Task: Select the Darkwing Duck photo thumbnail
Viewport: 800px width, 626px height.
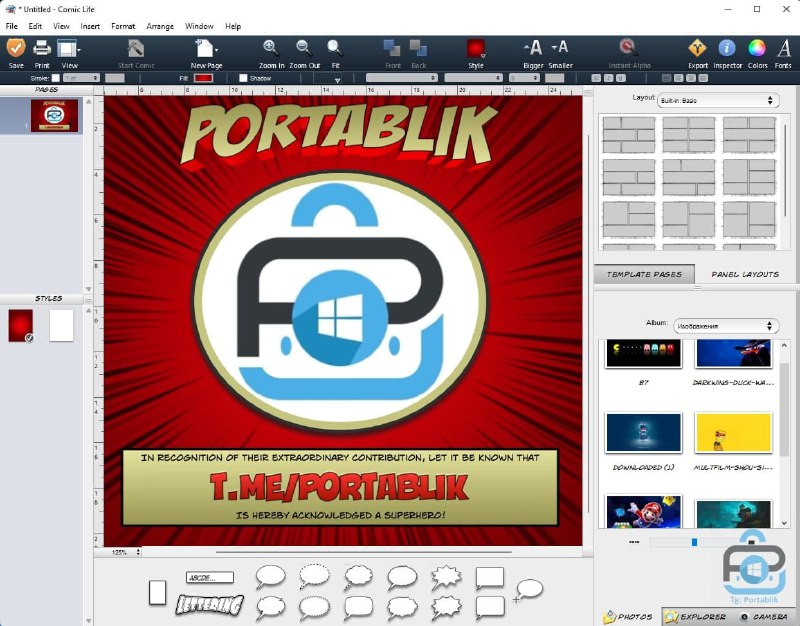Action: click(733, 354)
